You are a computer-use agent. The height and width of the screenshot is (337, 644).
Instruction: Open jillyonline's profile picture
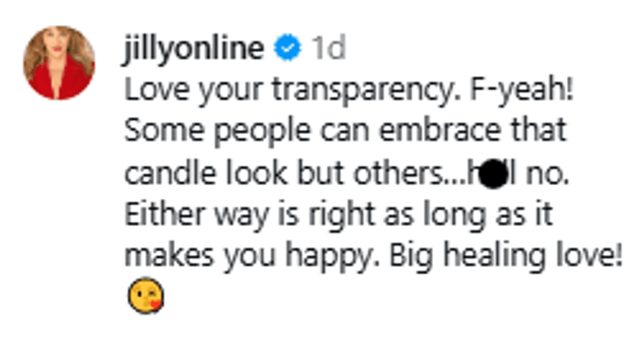[59, 62]
